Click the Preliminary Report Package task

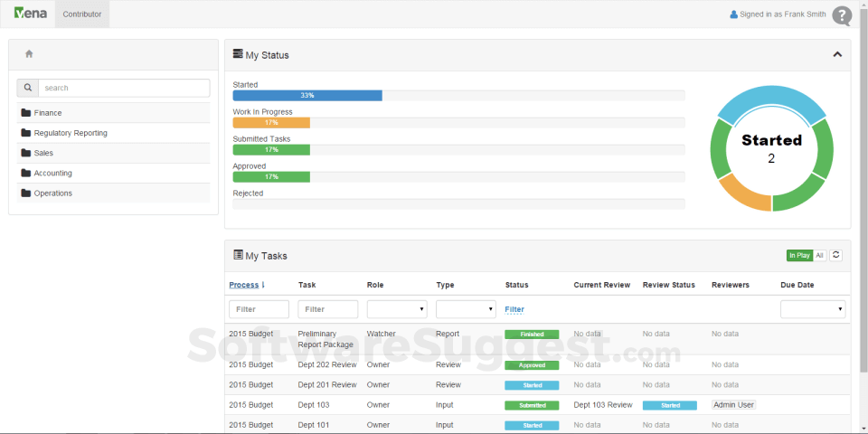coord(325,339)
